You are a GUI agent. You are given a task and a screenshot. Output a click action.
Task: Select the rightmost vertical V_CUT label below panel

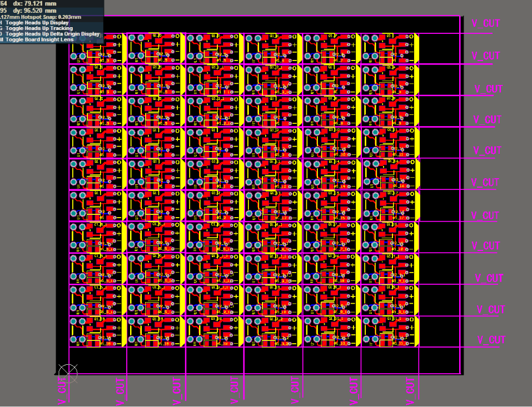411,390
